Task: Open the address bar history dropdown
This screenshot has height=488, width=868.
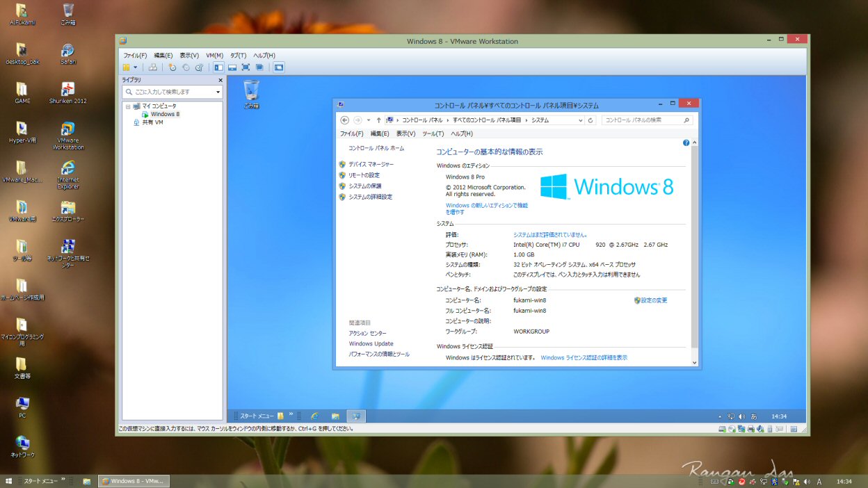Action: tap(581, 120)
